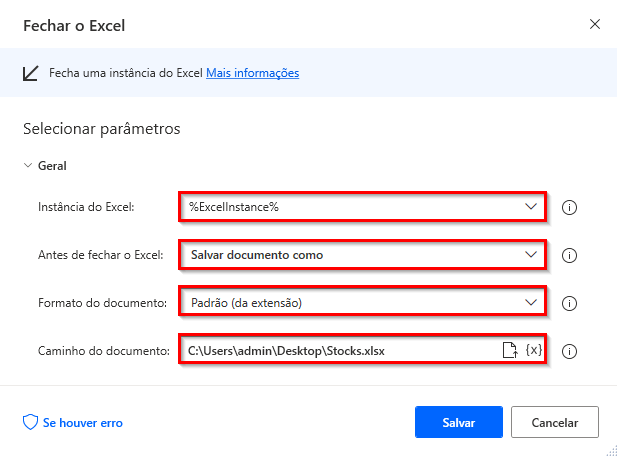617x456 pixels.
Task: Open file browser icon in document path
Action: click(x=510, y=350)
